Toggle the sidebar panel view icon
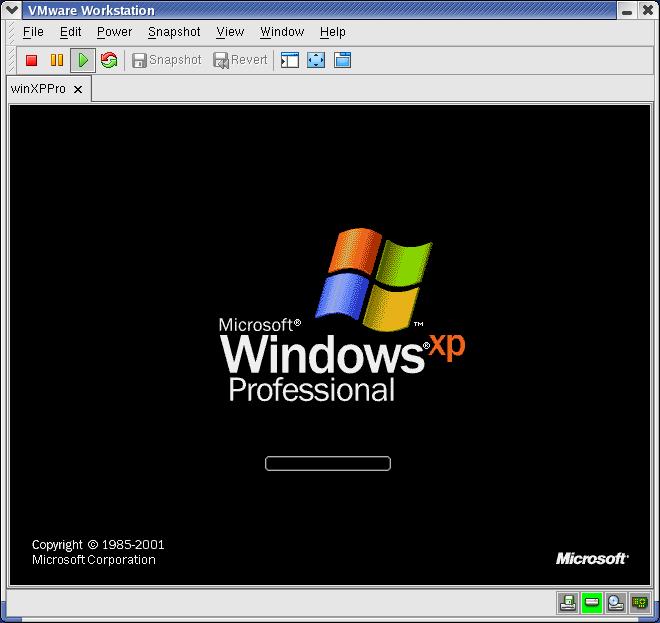This screenshot has height=623, width=660. click(290, 60)
